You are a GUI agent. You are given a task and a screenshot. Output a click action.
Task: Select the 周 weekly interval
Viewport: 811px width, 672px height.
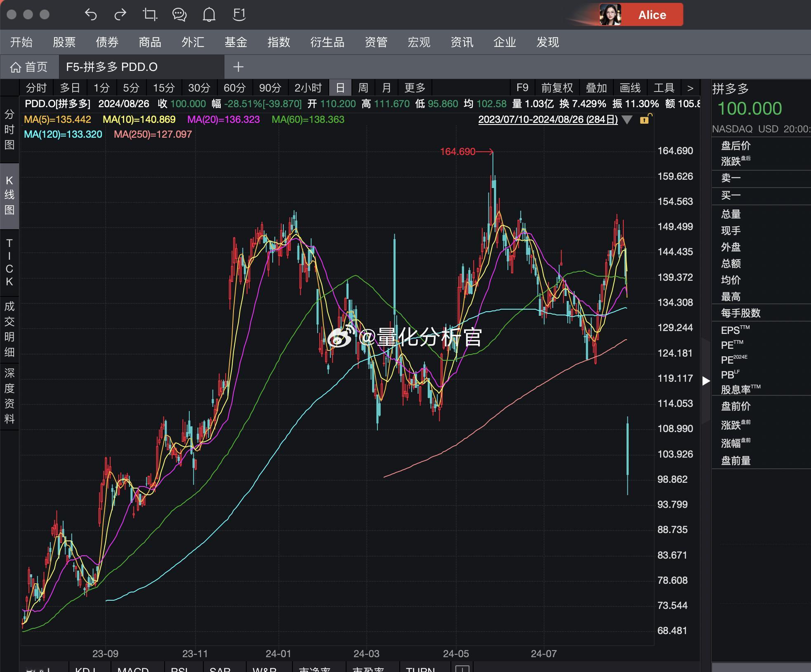point(363,88)
